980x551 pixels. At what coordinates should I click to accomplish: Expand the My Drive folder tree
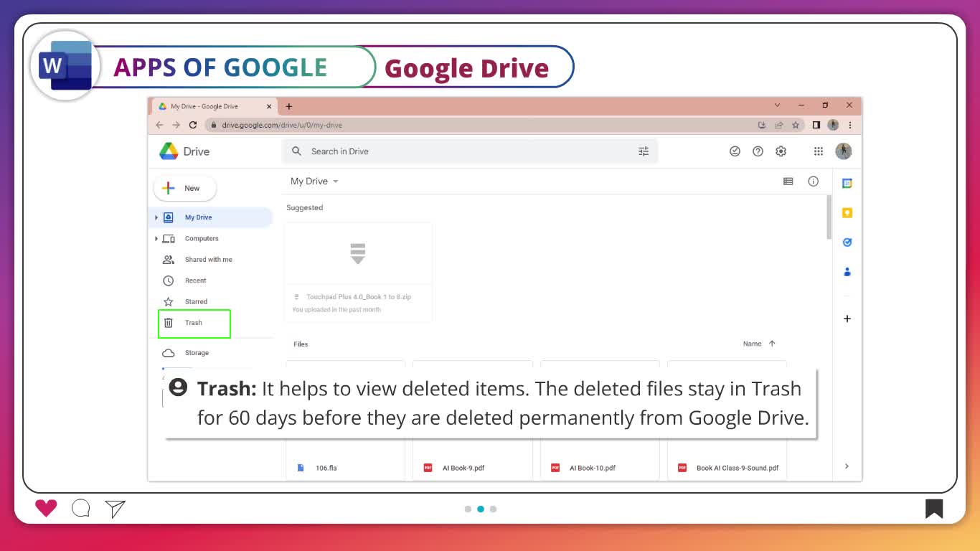[156, 217]
